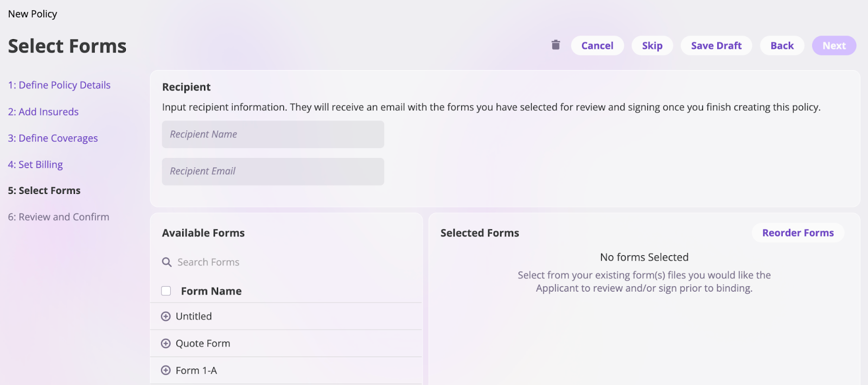Select step 5: Select Forms
This screenshot has width=868, height=385.
(x=44, y=191)
